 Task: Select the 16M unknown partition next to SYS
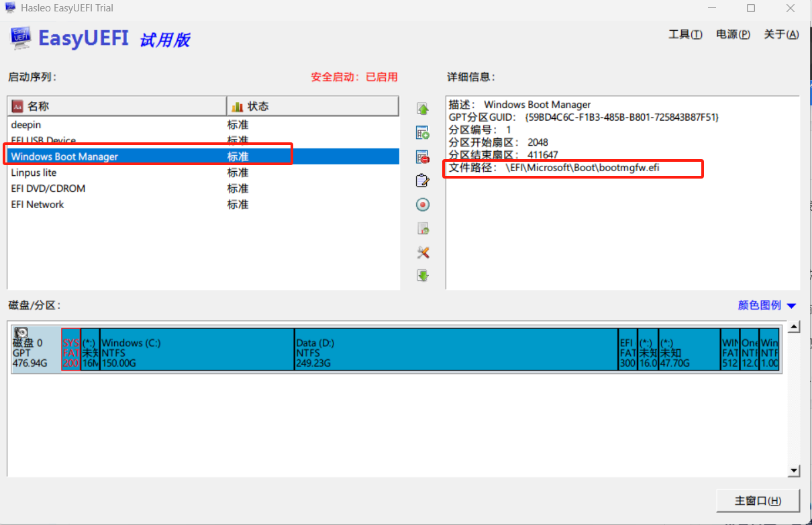pos(90,349)
